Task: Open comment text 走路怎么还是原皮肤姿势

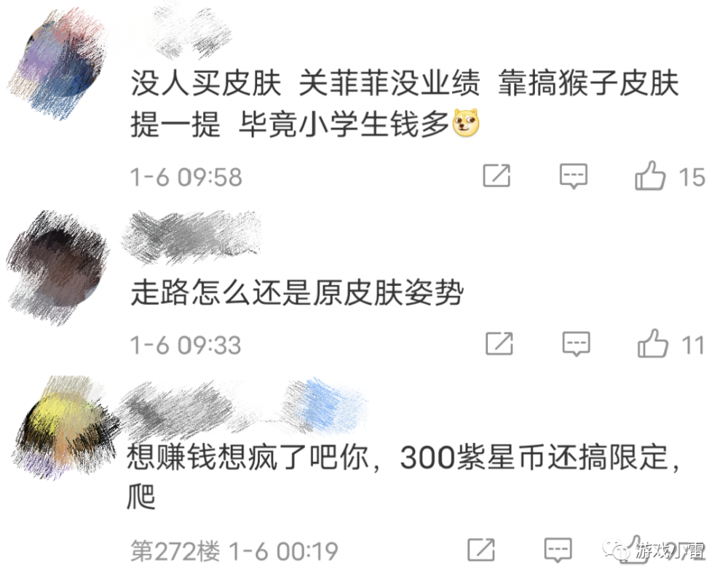Action: [297, 292]
